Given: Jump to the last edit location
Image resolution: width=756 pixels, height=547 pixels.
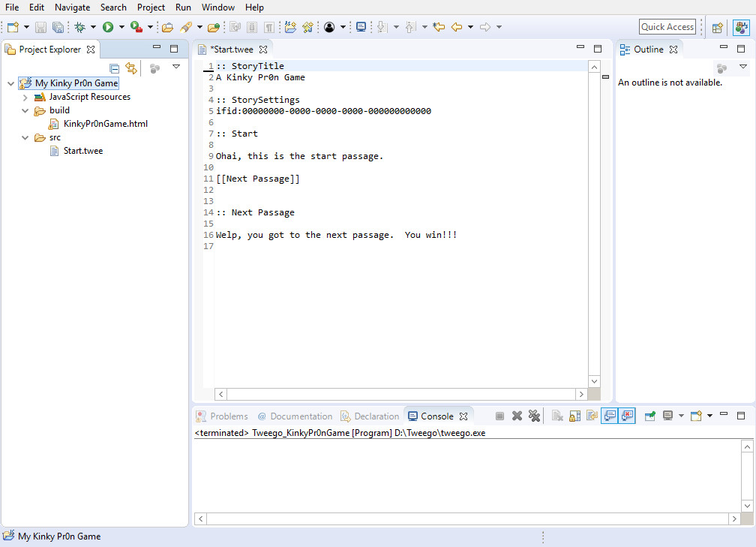Looking at the screenshot, I should [x=439, y=27].
